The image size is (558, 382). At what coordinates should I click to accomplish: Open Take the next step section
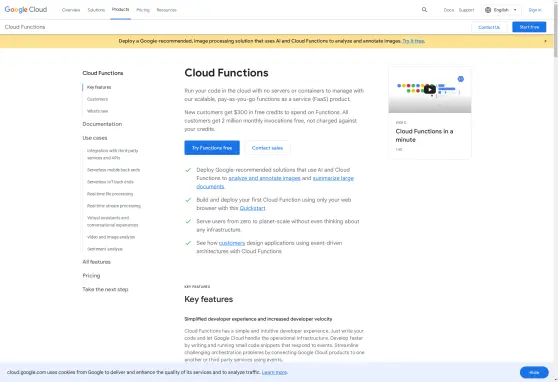(x=105, y=289)
